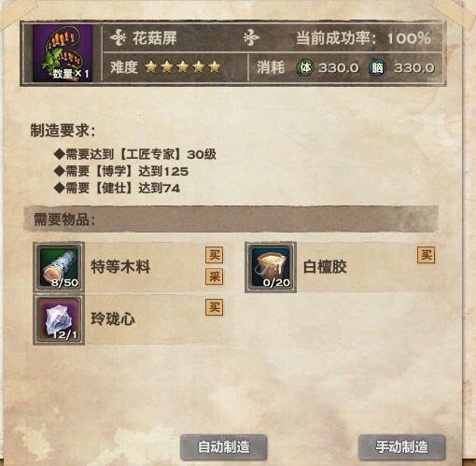
Task: Click the 博学 达到125 requirement line
Action: click(121, 171)
